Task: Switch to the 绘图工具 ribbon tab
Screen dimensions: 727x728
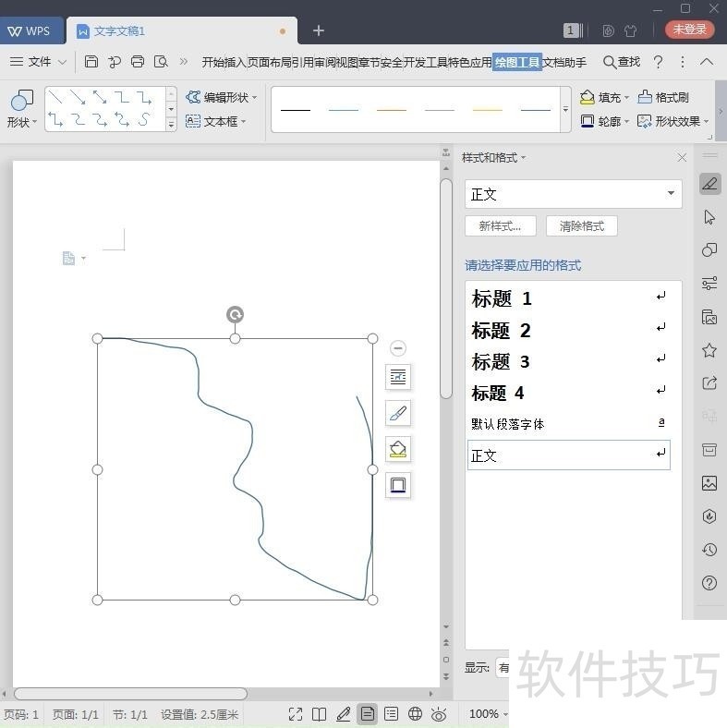Action: tap(516, 62)
